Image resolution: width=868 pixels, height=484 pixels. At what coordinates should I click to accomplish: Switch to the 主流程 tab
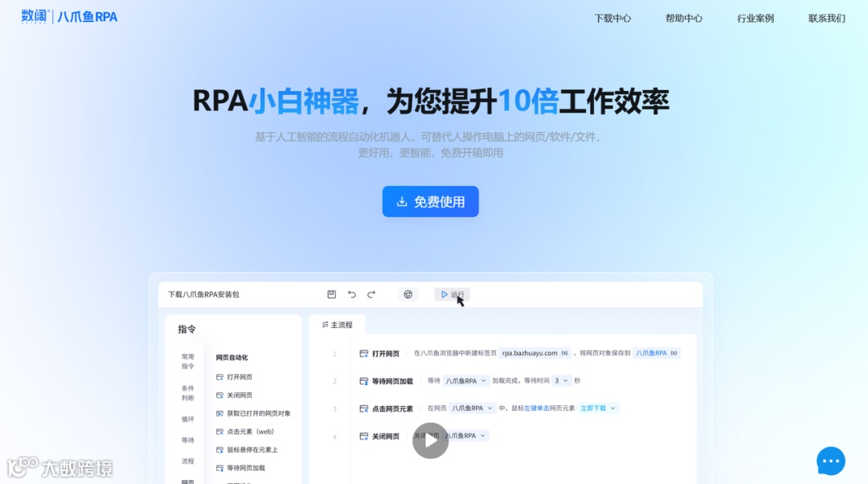pos(338,324)
